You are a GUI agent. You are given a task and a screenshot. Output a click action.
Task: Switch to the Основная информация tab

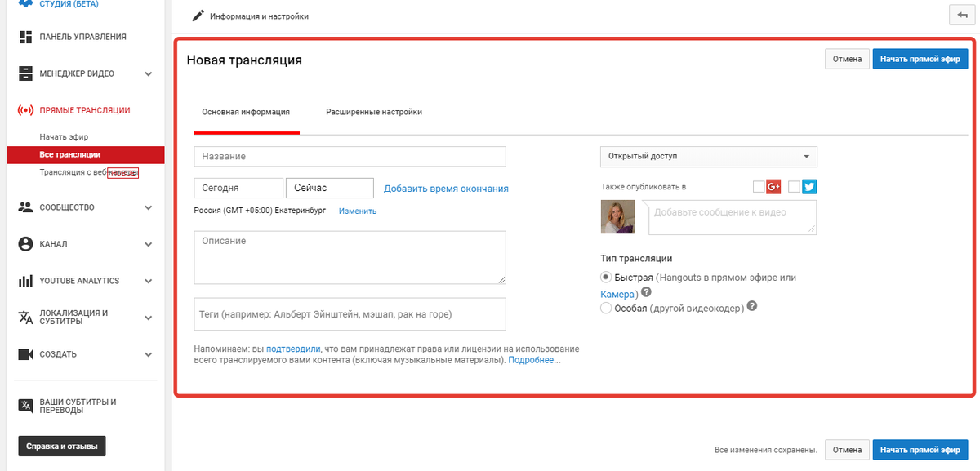246,112
